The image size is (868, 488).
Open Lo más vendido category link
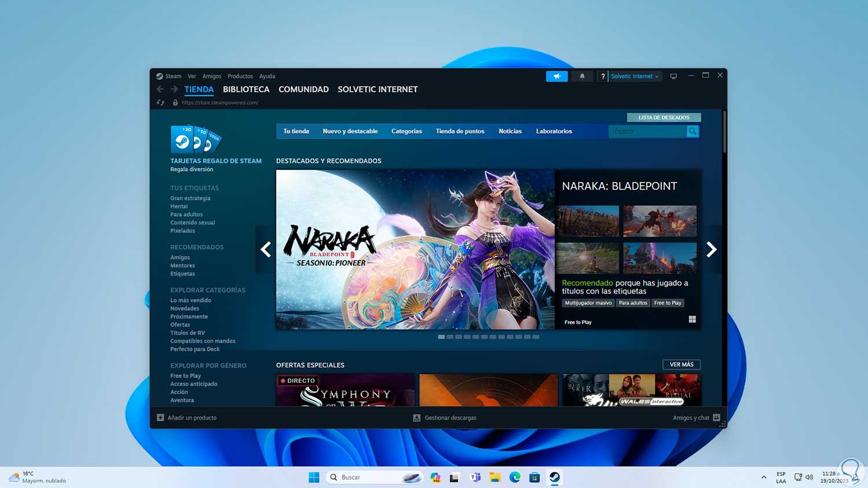pyautogui.click(x=190, y=300)
